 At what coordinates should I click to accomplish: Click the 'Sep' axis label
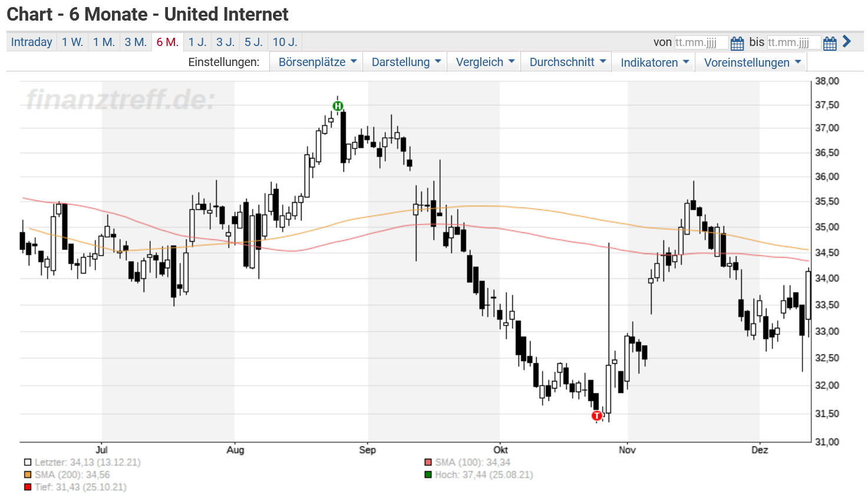click(368, 450)
